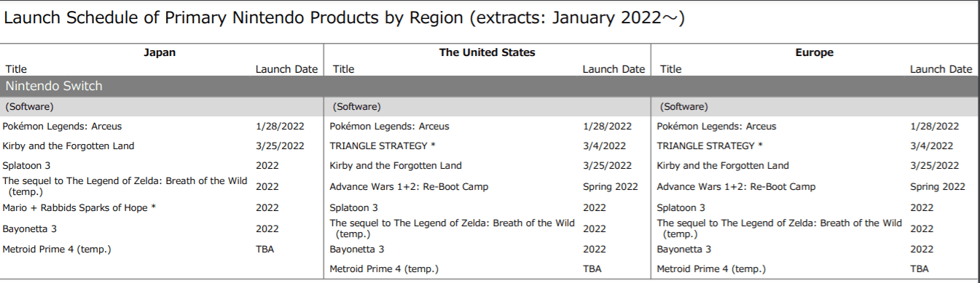
Task: Click the Launch Schedule page title
Action: click(344, 19)
